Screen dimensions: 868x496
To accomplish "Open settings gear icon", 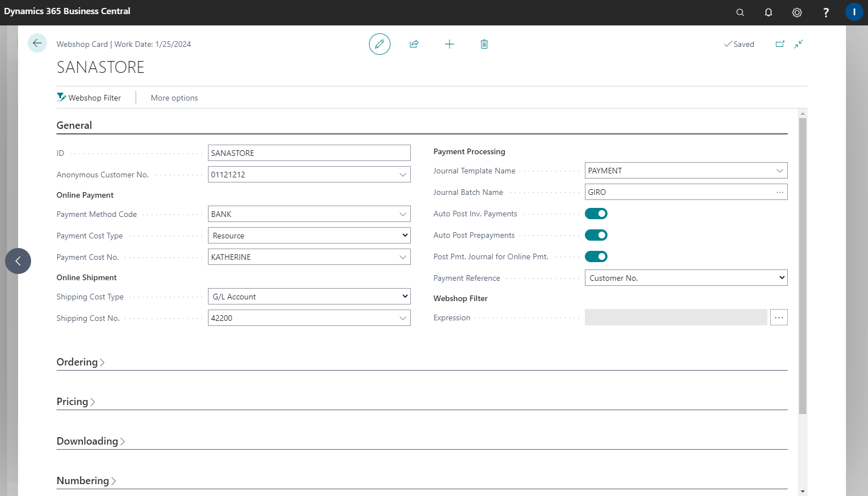I will 797,12.
